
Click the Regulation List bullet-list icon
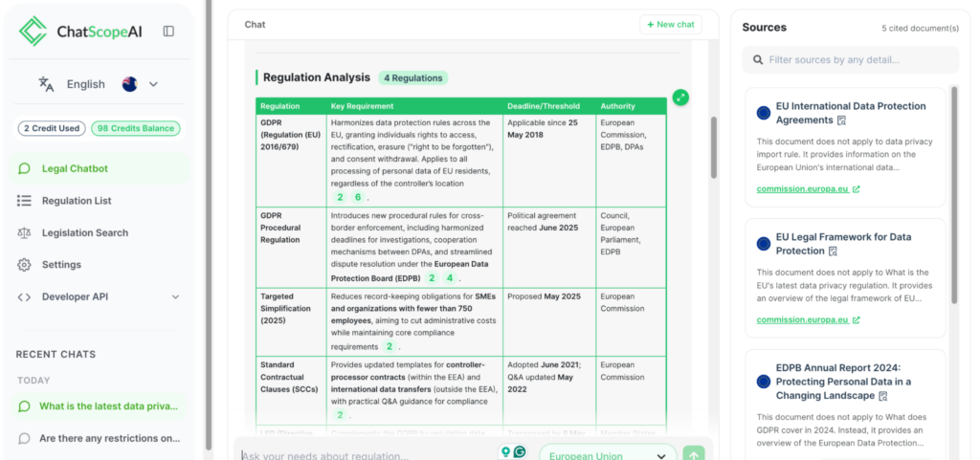24,200
